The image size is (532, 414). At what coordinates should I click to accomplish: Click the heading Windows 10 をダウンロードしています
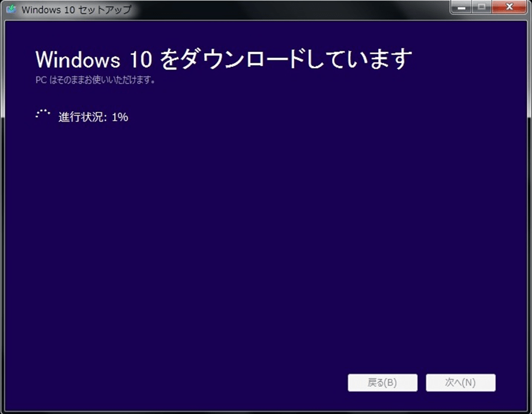click(223, 59)
